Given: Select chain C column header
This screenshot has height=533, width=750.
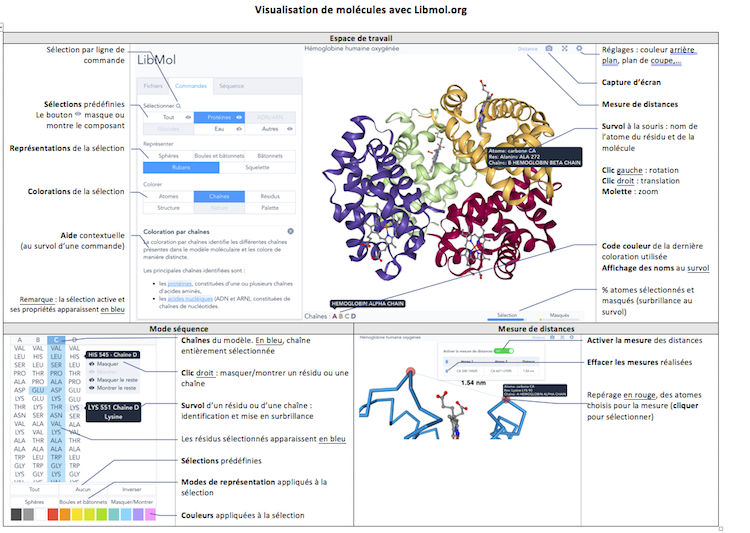Looking at the screenshot, I should tap(57, 339).
